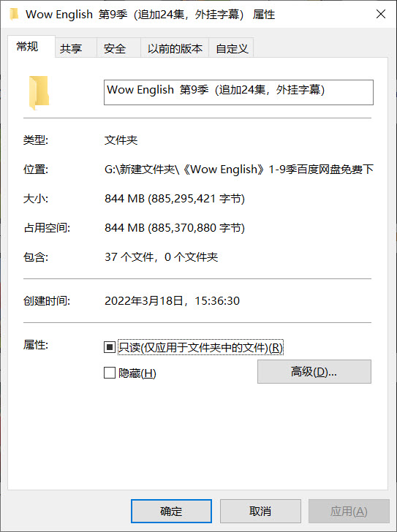Screen dimensions: 397x532
Task: Click the 占用空间: label
Action: click(47, 228)
